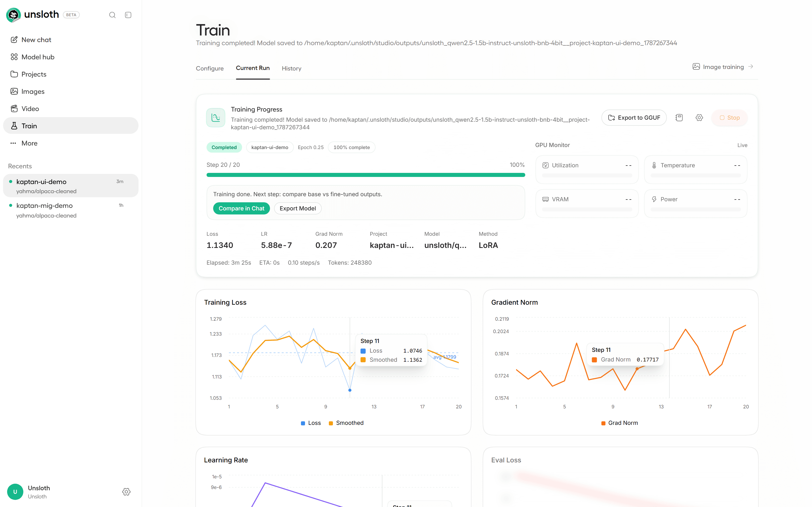Click the Export Model button

tap(298, 208)
